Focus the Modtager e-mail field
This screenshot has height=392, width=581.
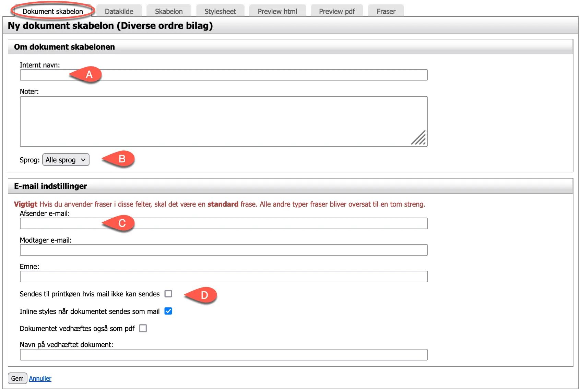[x=223, y=250]
